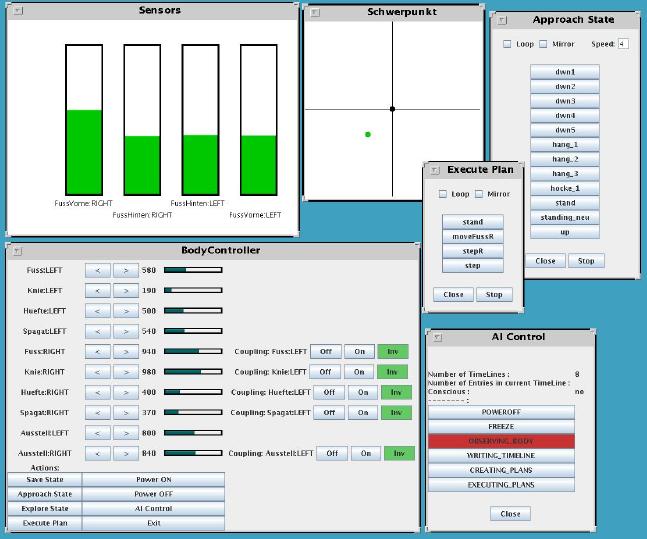Click the Speed input field

tap(623, 44)
